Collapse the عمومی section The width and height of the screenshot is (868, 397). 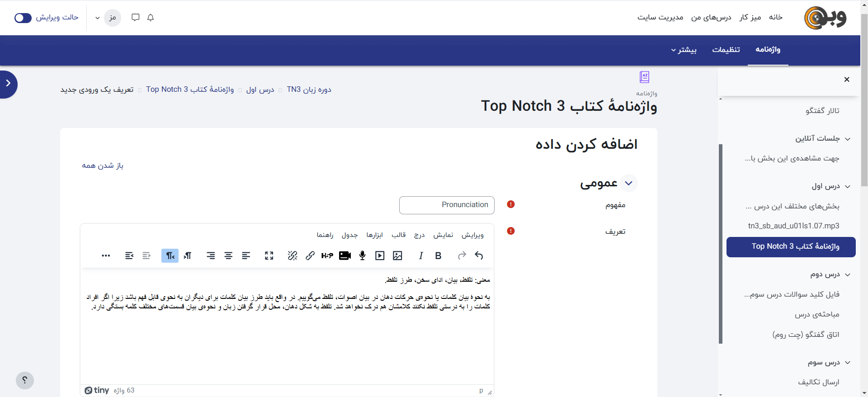(x=628, y=183)
